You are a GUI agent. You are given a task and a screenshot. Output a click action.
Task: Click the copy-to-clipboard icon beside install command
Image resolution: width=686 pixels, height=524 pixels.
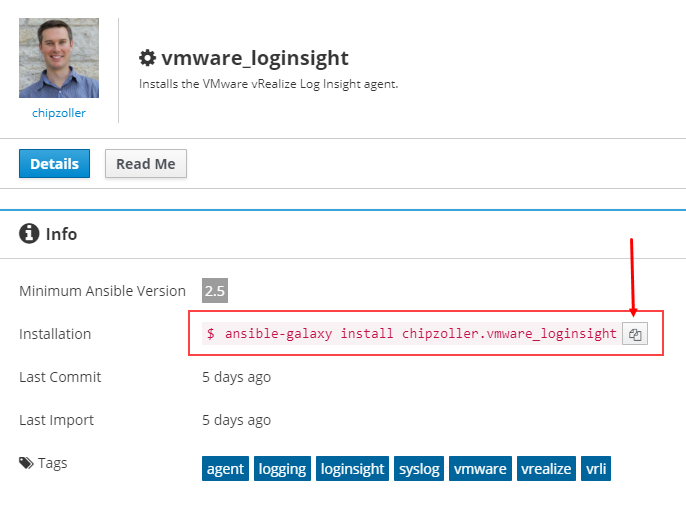point(635,334)
